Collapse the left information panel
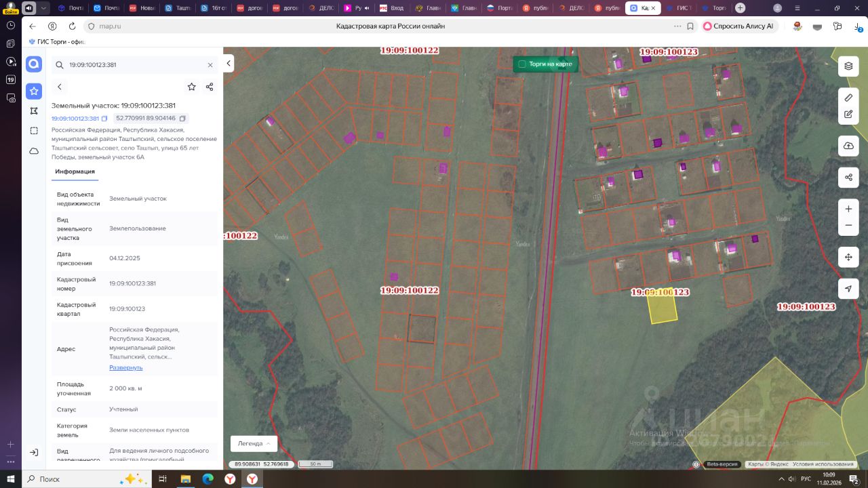Screen dimensions: 868x488 pyautogui.click(x=229, y=63)
